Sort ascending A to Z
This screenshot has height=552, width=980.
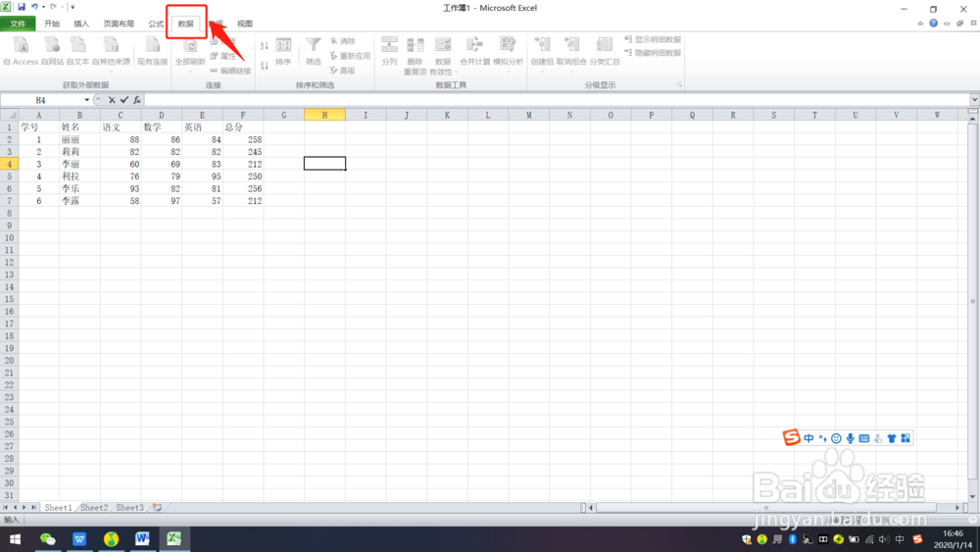point(265,46)
